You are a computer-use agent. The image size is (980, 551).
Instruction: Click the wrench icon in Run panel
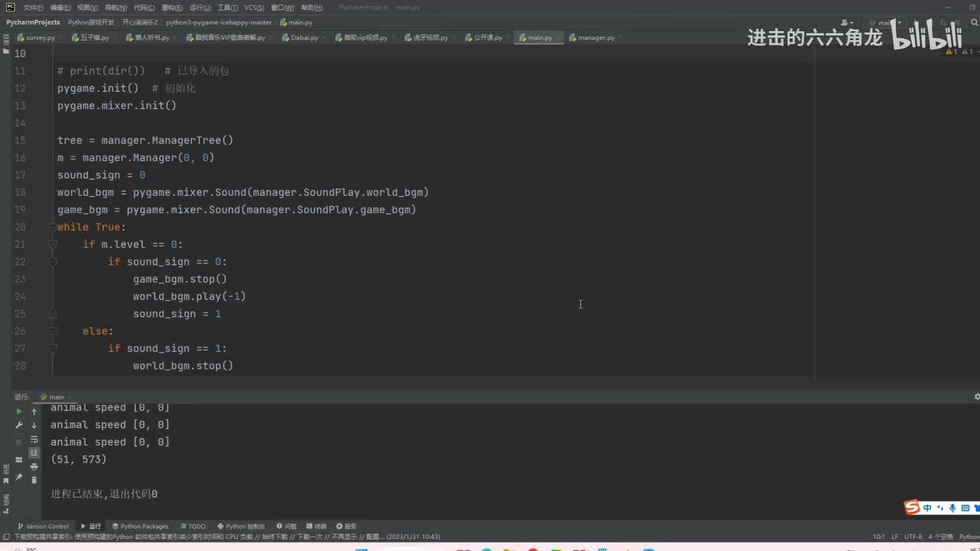click(19, 425)
